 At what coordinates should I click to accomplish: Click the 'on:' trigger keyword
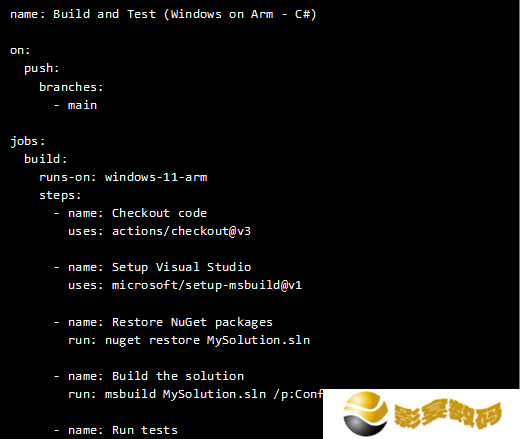20,50
